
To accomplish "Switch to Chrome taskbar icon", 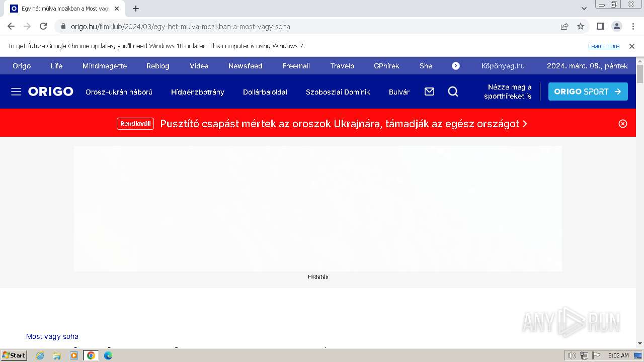I will tap(91, 355).
